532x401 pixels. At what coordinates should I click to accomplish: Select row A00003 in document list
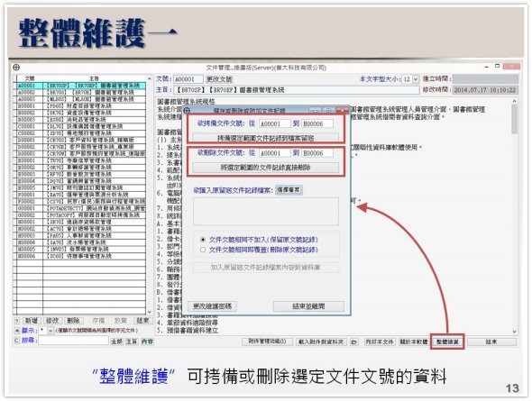pos(81,99)
